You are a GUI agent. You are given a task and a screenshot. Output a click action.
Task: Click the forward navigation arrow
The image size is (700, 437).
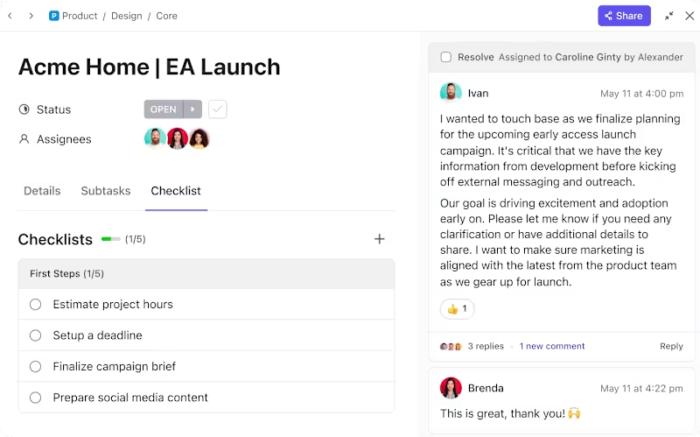click(x=31, y=16)
